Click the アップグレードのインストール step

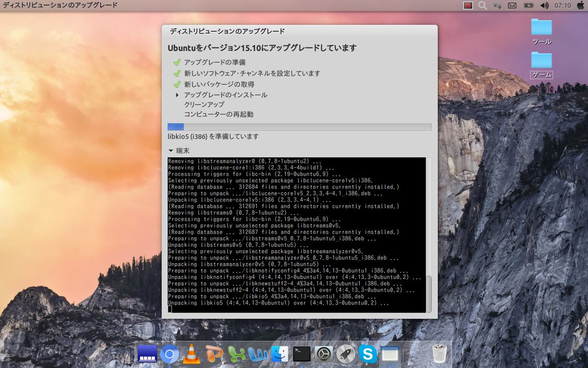click(x=225, y=95)
